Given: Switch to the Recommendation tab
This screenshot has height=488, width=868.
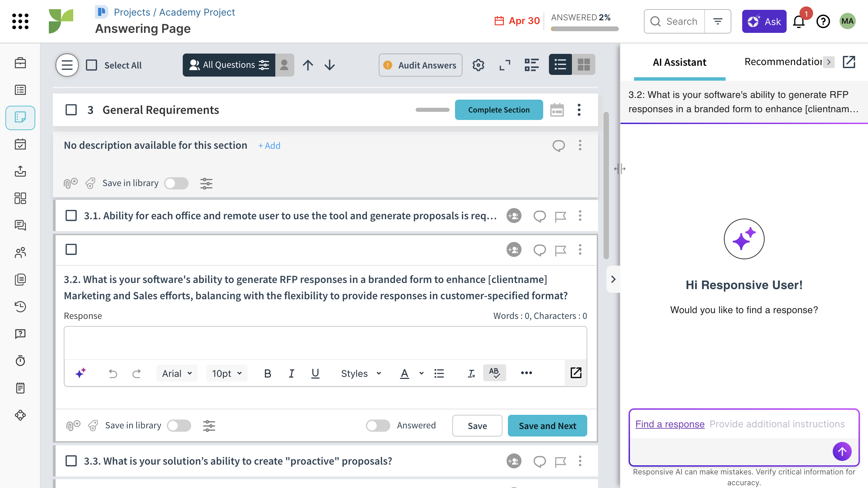Looking at the screenshot, I should tap(783, 62).
